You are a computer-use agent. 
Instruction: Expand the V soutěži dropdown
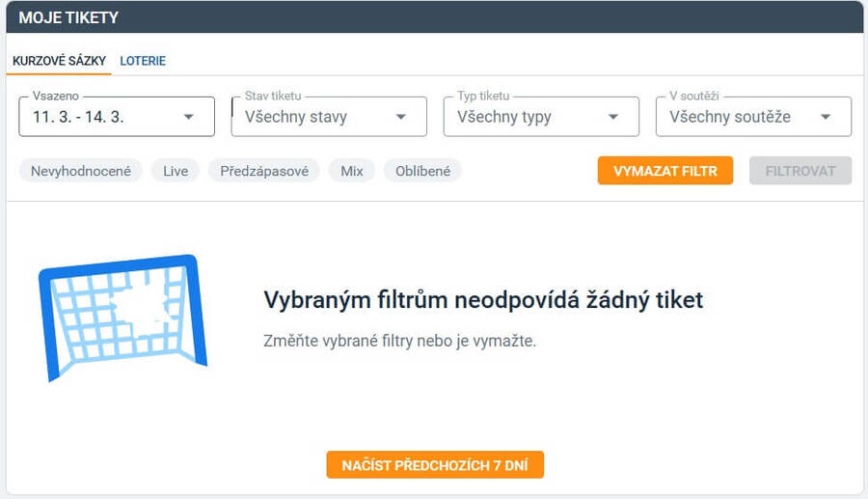[x=753, y=117]
